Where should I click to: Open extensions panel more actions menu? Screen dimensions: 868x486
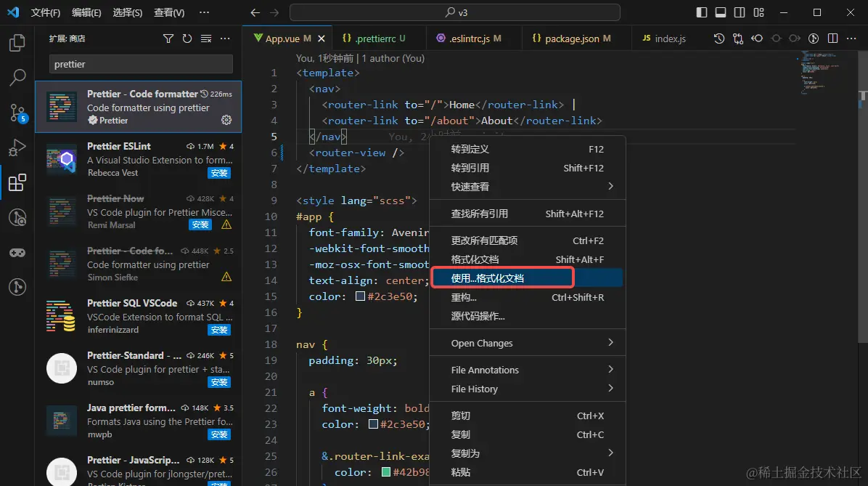[225, 39]
